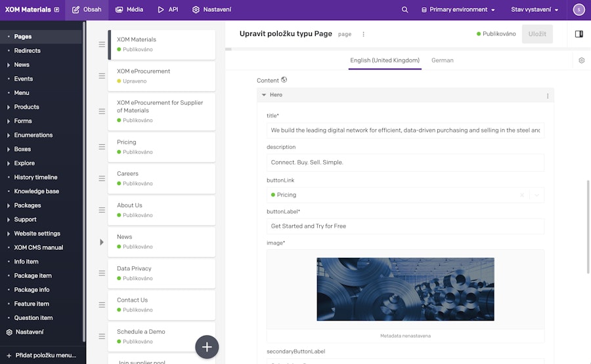Open the buttonLink dropdown arrow

tap(536, 195)
